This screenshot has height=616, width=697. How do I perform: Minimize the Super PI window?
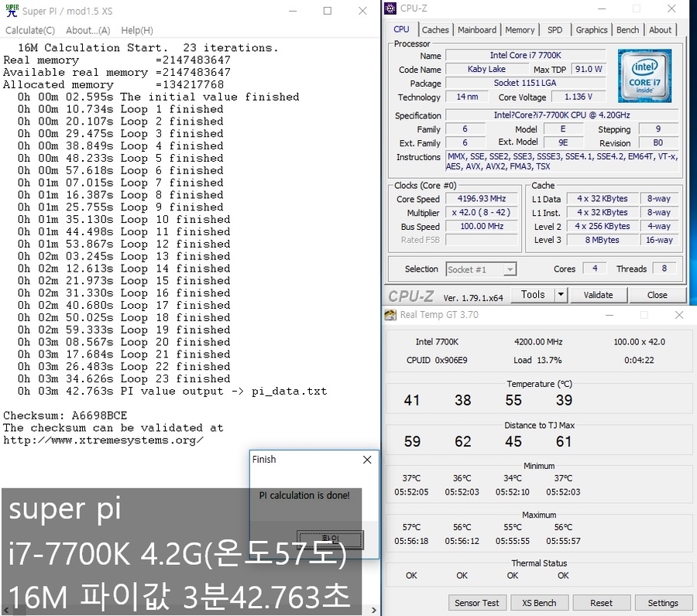(293, 11)
